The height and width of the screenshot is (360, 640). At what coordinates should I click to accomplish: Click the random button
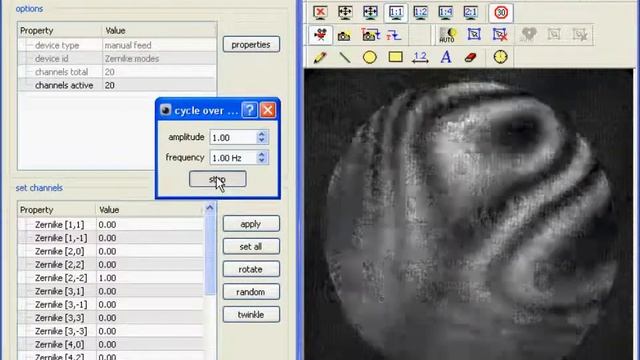click(251, 292)
